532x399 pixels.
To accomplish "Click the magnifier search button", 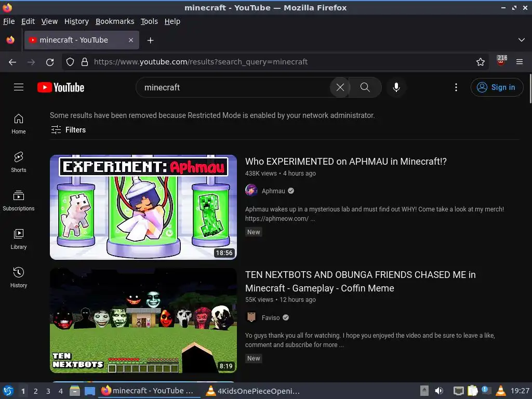I will pyautogui.click(x=365, y=87).
